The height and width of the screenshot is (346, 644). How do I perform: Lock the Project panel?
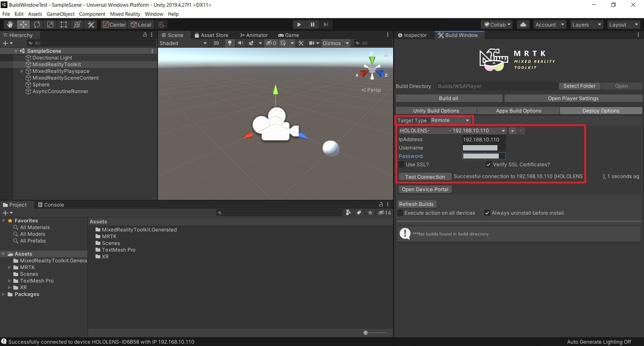[380, 205]
